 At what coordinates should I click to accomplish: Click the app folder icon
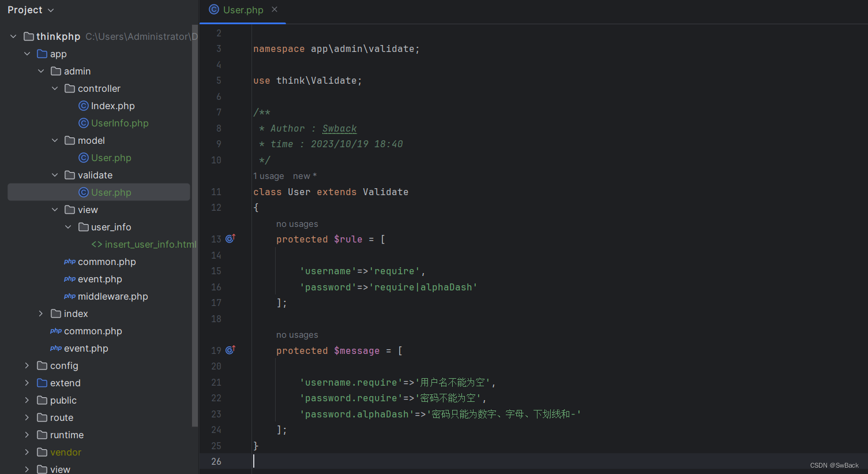pos(42,54)
